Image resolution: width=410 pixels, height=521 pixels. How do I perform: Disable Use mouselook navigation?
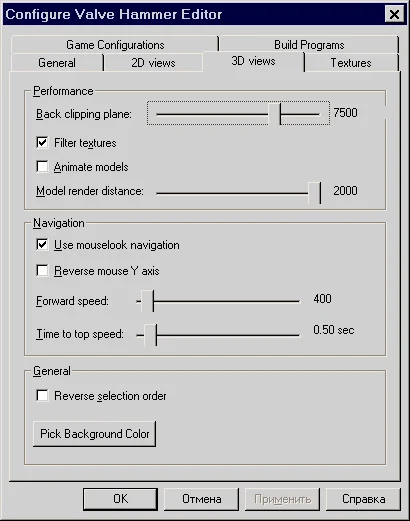42,245
